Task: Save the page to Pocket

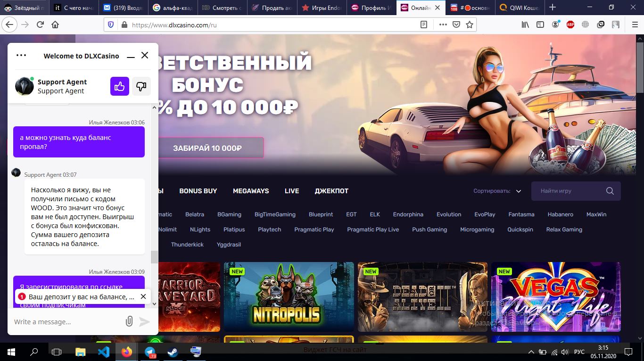Action: point(456,25)
